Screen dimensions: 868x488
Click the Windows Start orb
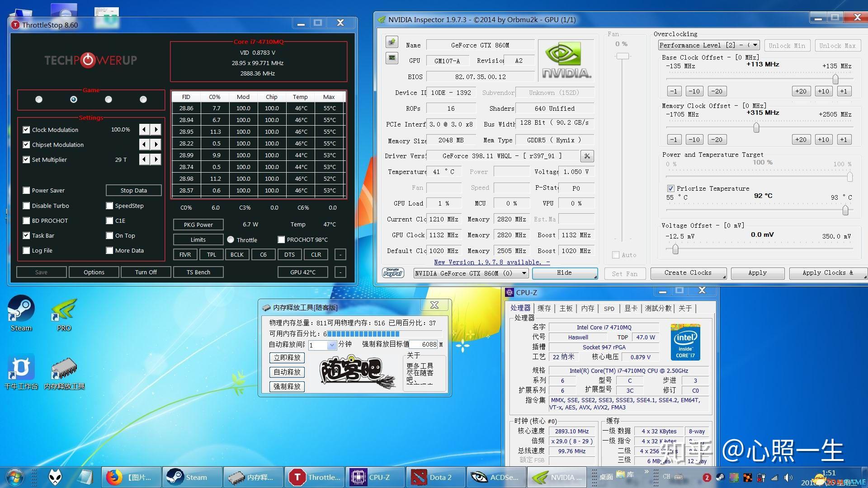(x=14, y=477)
